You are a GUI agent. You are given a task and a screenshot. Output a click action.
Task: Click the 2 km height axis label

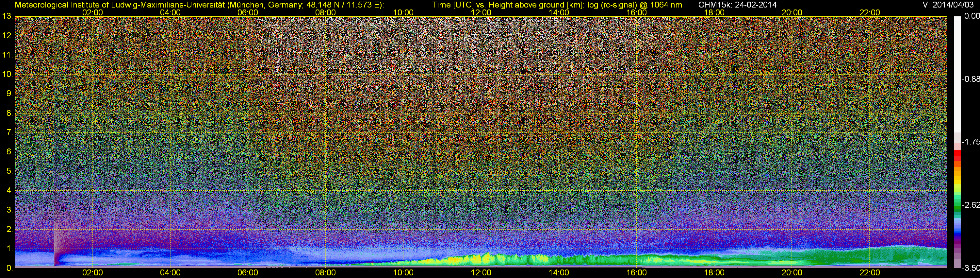click(9, 229)
